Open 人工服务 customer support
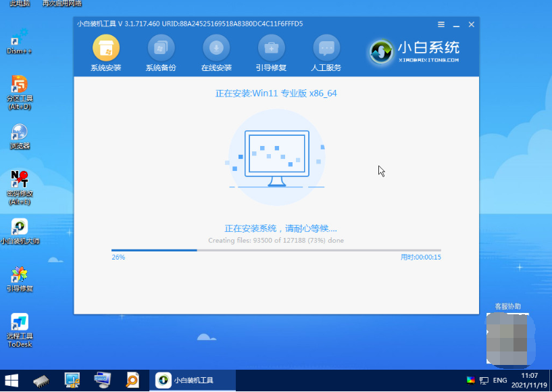Screen dimensions: 552x392 coord(326,48)
